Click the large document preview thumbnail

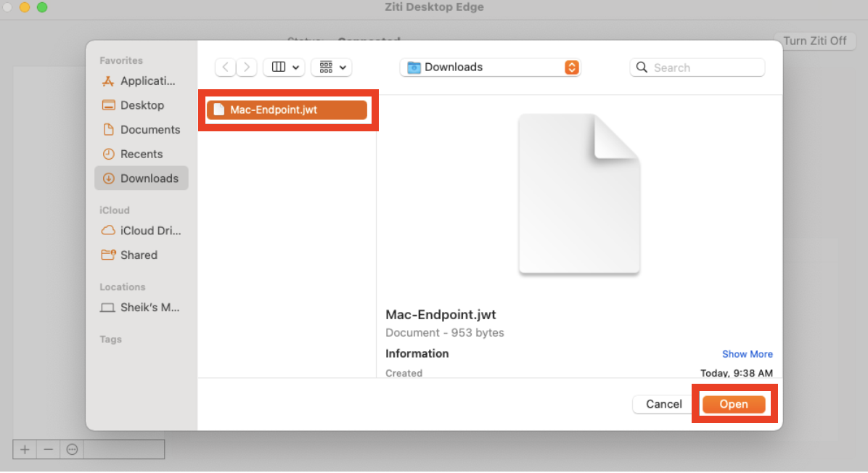click(579, 194)
